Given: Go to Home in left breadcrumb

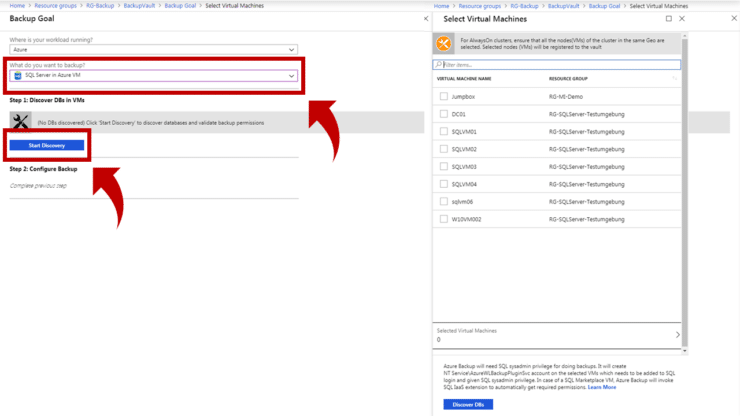Looking at the screenshot, I should pos(17,6).
